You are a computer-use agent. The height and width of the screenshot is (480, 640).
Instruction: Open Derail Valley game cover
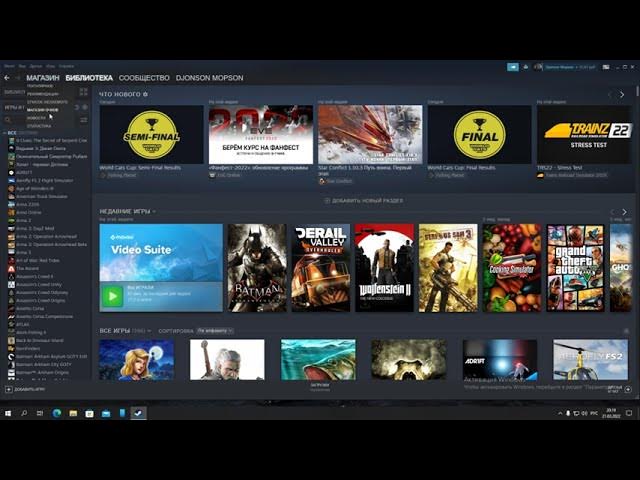click(x=321, y=268)
